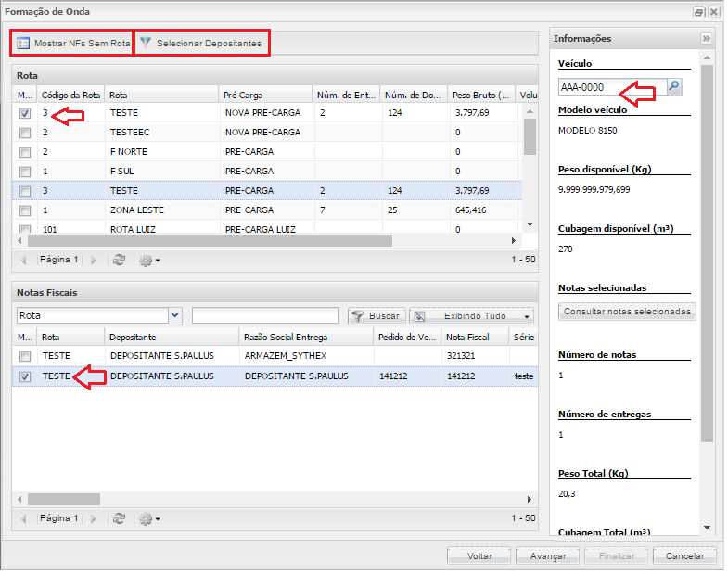The width and height of the screenshot is (728, 574).
Task: Open the Exibindo Tudo dropdown
Action: point(472,316)
